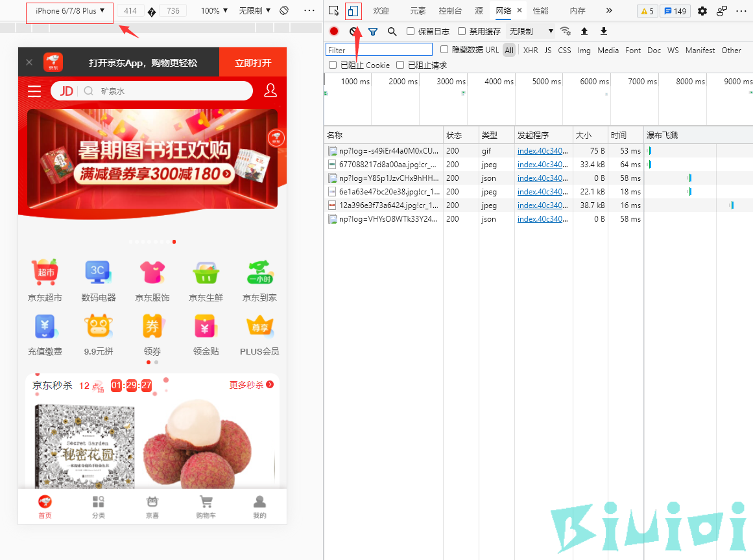Screen dimensions: 753x560
Task: Click the rotate device orientation icon
Action: point(284,10)
